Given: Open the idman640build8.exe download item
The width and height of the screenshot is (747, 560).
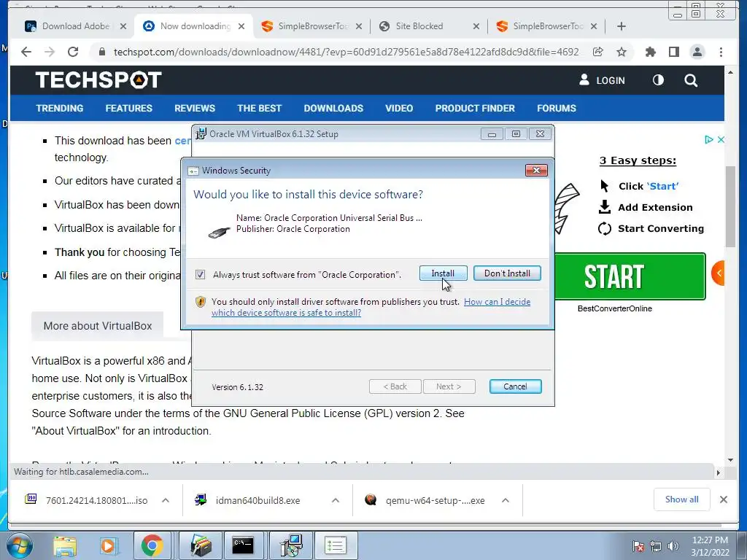Looking at the screenshot, I should [258, 500].
